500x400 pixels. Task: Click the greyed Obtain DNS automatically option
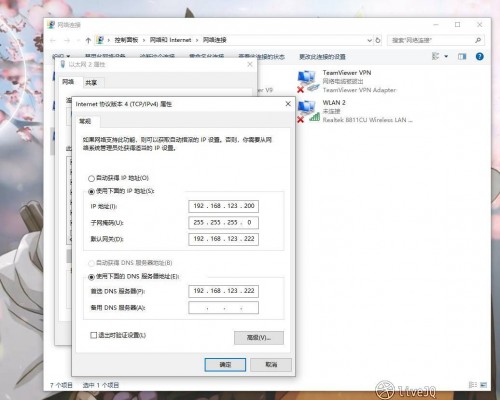(91, 263)
